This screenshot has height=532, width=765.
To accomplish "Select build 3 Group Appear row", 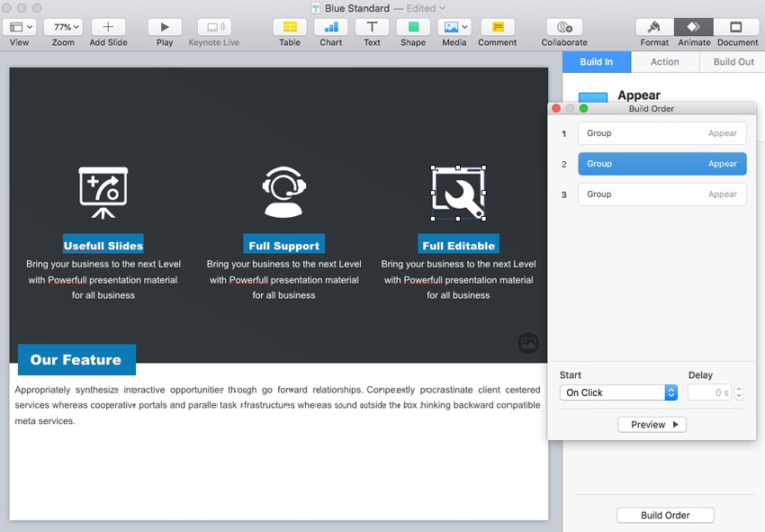I will (662, 194).
